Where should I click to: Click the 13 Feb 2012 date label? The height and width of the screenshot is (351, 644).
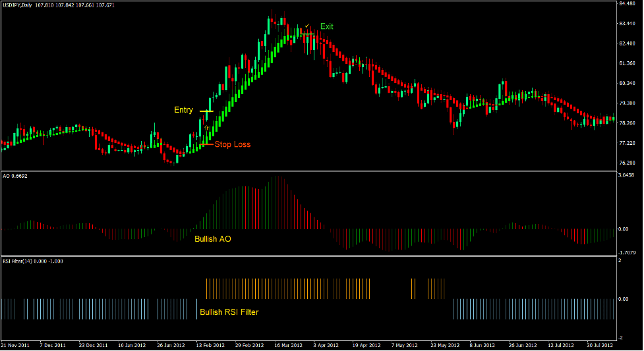click(210, 345)
